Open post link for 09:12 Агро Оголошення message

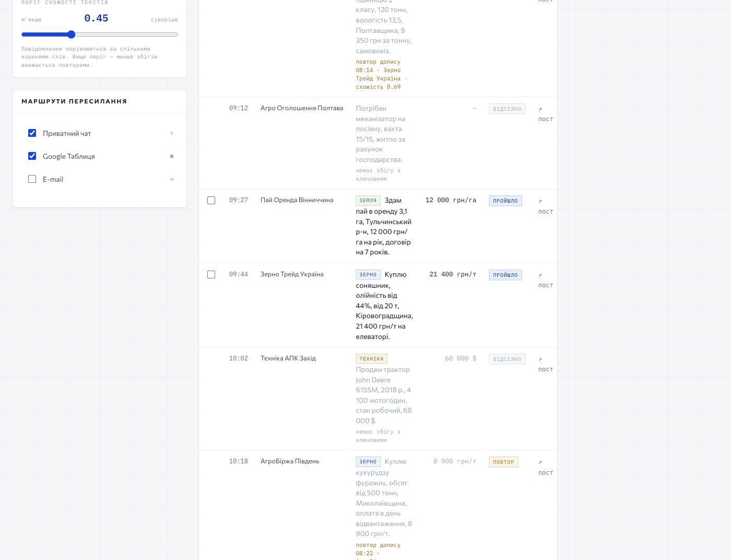click(545, 114)
